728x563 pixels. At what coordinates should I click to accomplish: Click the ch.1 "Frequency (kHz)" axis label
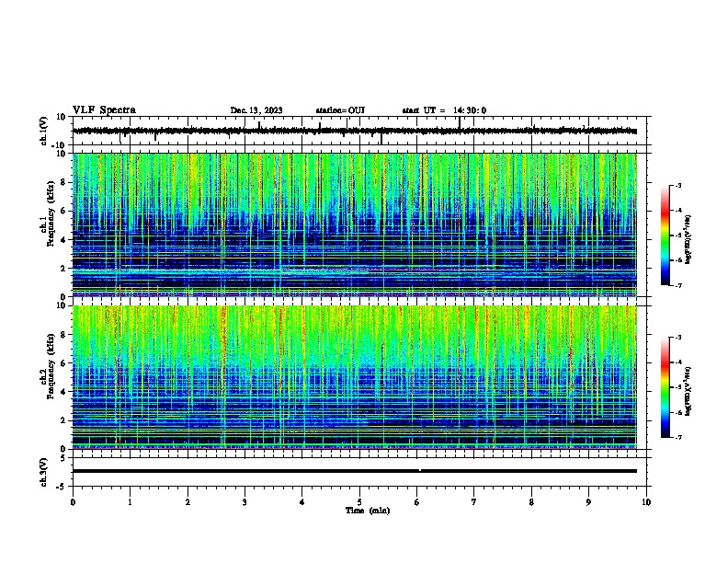pyautogui.click(x=51, y=214)
